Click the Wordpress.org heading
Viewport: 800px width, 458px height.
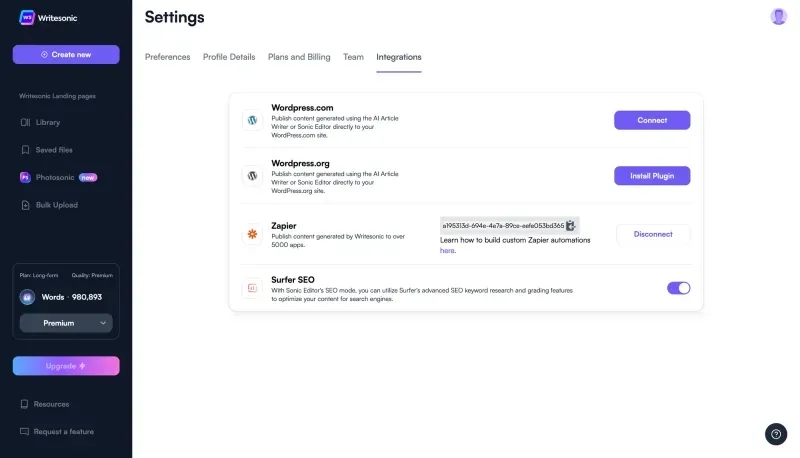[x=301, y=163]
